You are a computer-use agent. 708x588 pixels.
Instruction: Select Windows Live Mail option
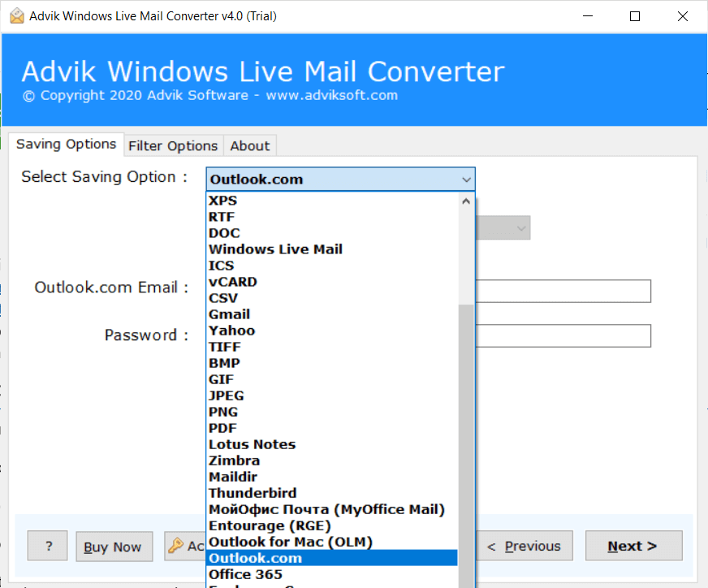pyautogui.click(x=332, y=249)
